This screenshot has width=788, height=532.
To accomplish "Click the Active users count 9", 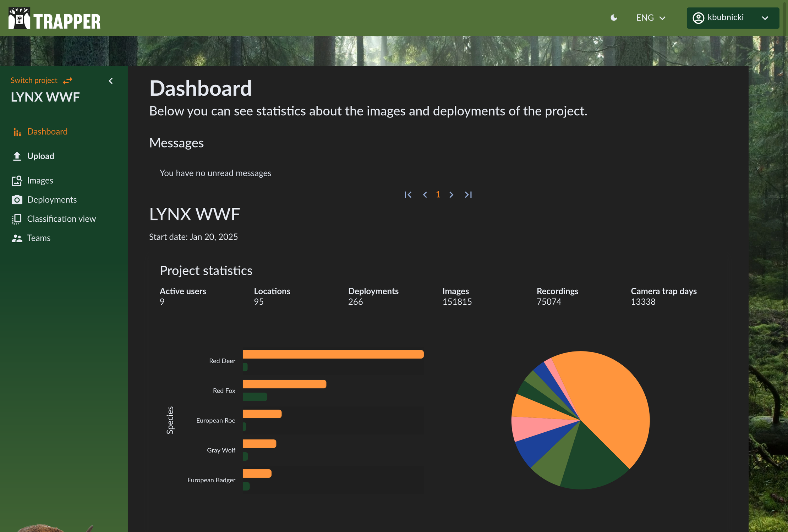I will tap(162, 302).
